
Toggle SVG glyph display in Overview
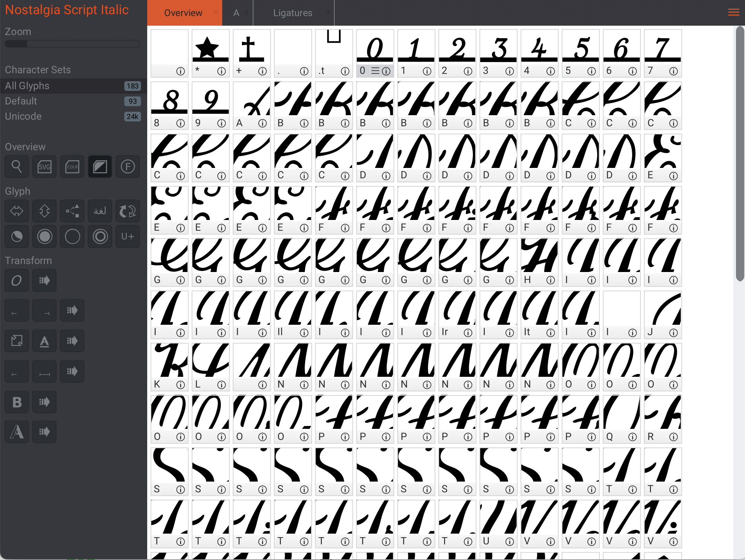(44, 167)
